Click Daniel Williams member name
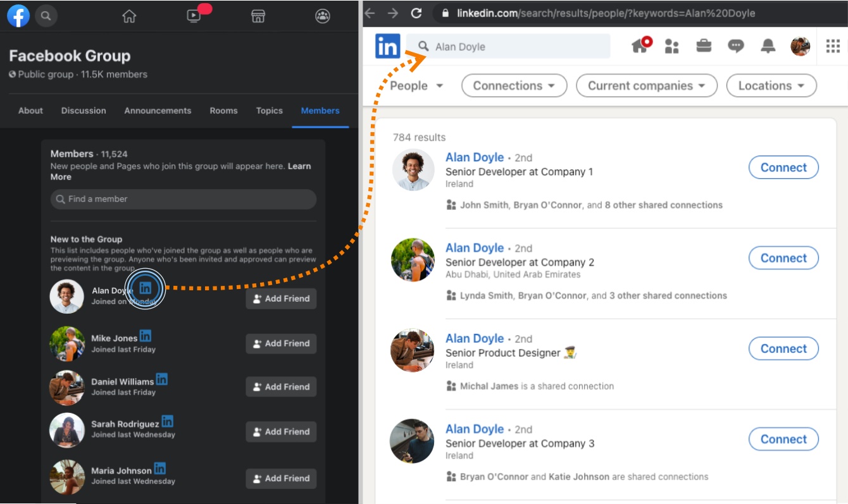The image size is (848, 504). click(x=122, y=382)
